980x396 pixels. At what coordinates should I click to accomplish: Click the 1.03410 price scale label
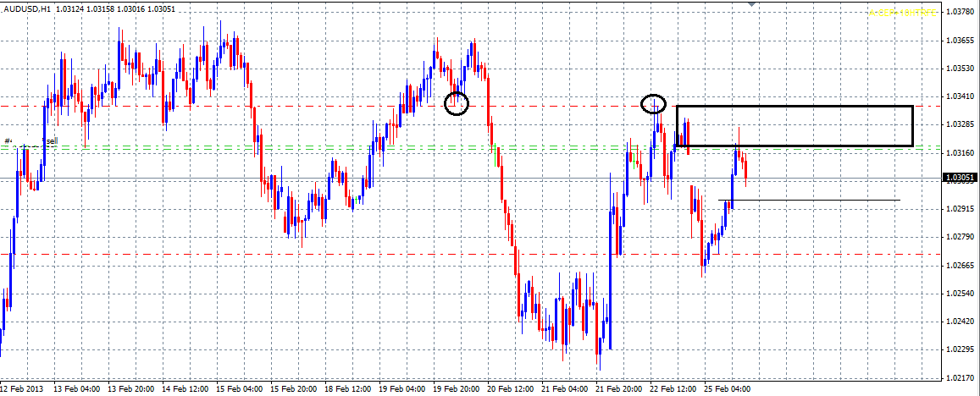pyautogui.click(x=960, y=96)
